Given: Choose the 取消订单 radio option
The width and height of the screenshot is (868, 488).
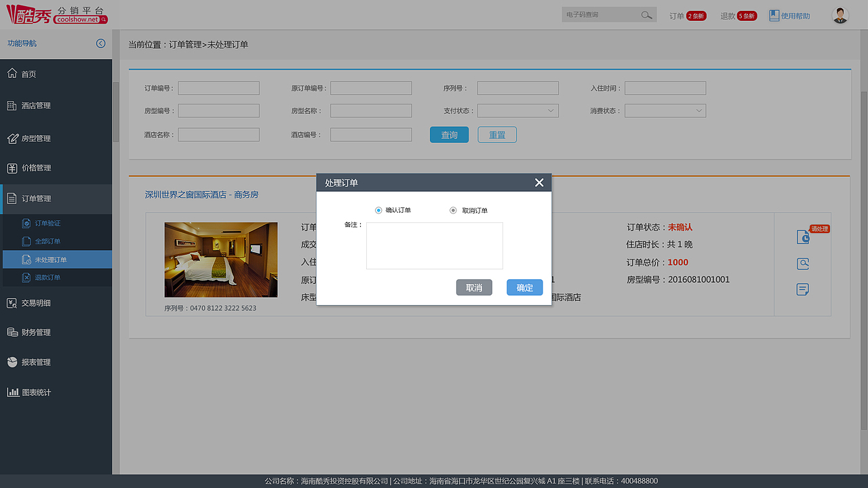Looking at the screenshot, I should (x=453, y=210).
